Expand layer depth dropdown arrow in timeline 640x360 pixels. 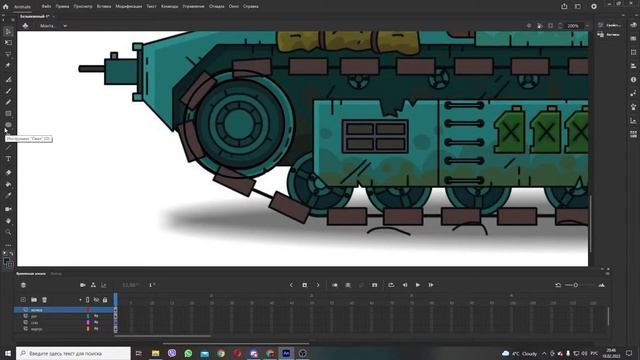[80, 300]
